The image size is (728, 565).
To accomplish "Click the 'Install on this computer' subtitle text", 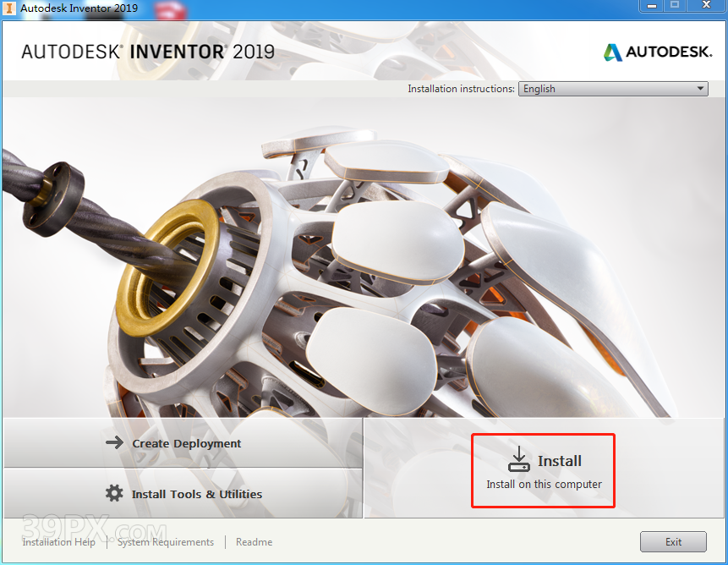I will 544,484.
